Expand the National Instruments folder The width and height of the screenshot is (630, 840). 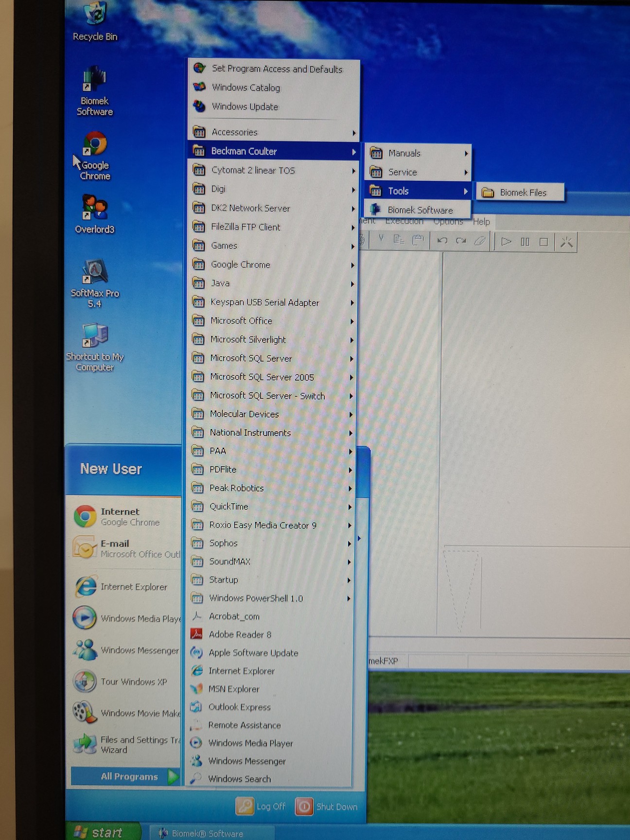pyautogui.click(x=271, y=433)
